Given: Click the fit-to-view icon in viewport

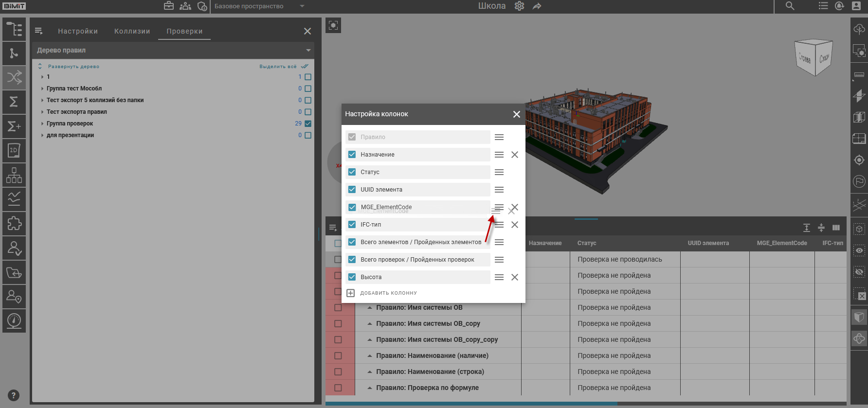Looking at the screenshot, I should click(x=333, y=25).
